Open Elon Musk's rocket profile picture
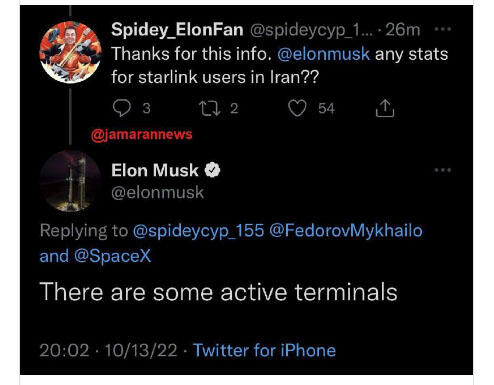Screen dimensions: 494x385 tap(70, 181)
